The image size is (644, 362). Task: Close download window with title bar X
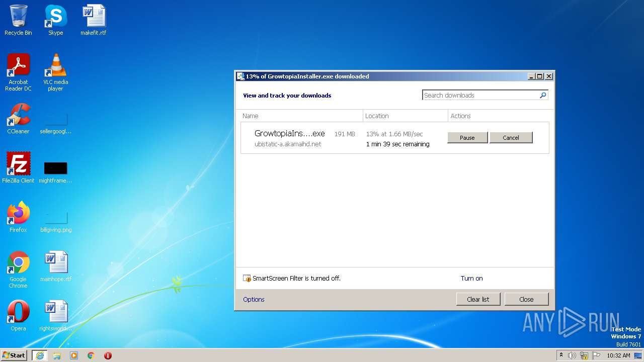549,76
